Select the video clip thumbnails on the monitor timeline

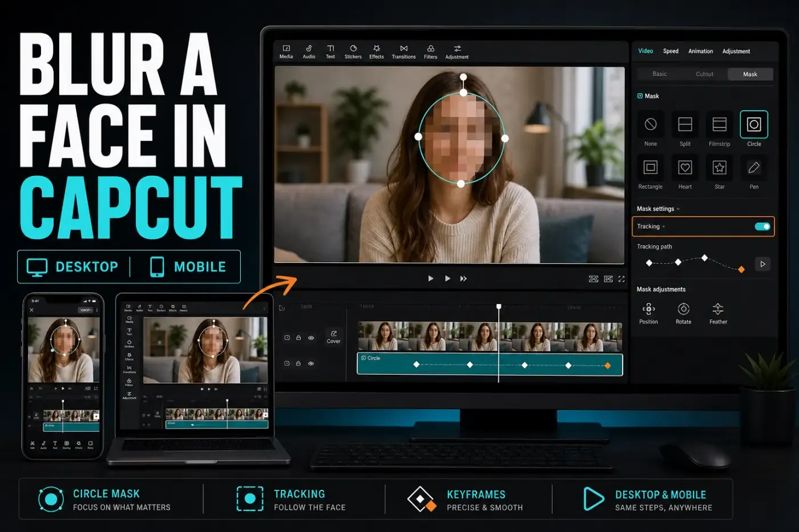click(490, 336)
